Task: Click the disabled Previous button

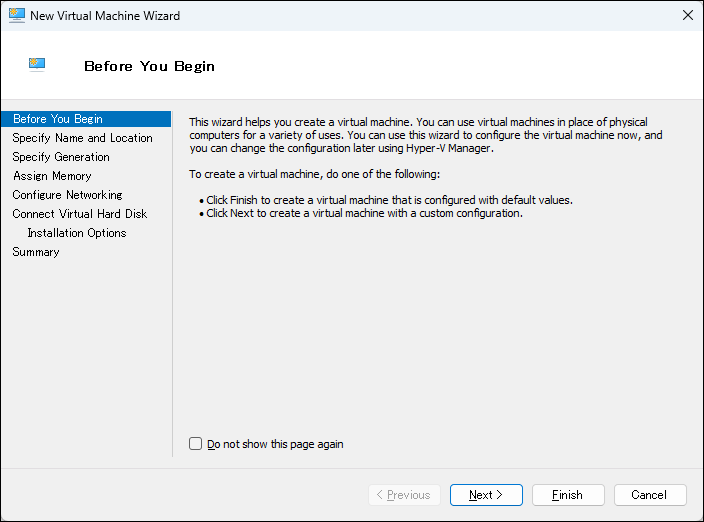Action: [404, 495]
